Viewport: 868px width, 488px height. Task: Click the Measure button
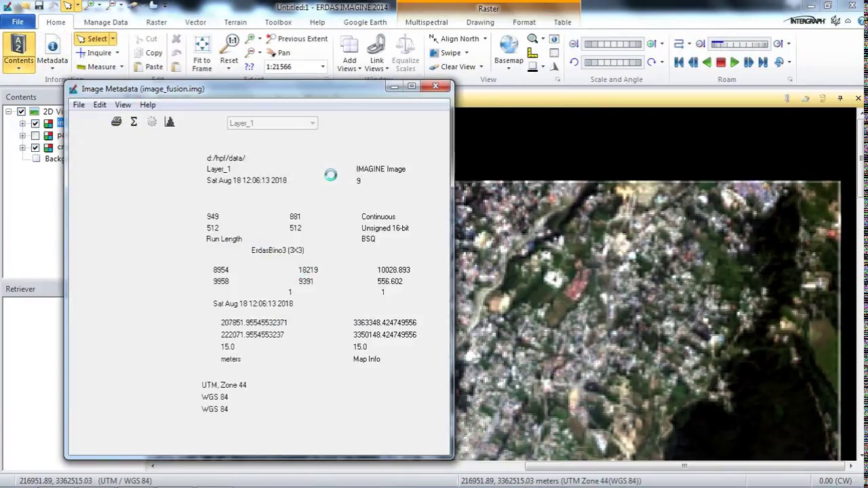click(96, 66)
